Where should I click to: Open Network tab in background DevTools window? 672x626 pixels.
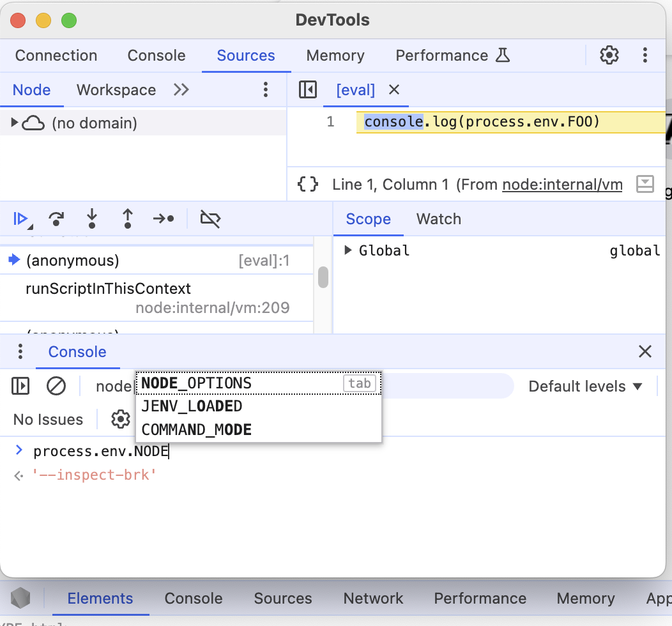[x=373, y=598]
